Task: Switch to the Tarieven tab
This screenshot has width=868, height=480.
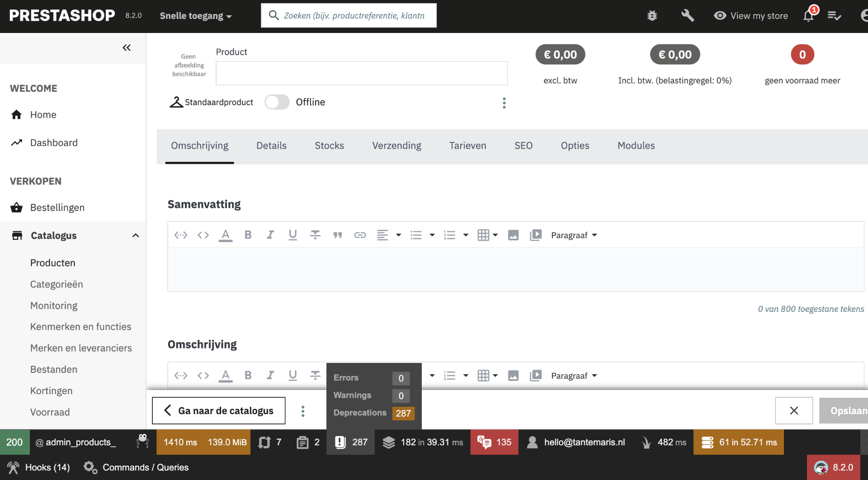Action: [x=467, y=146]
